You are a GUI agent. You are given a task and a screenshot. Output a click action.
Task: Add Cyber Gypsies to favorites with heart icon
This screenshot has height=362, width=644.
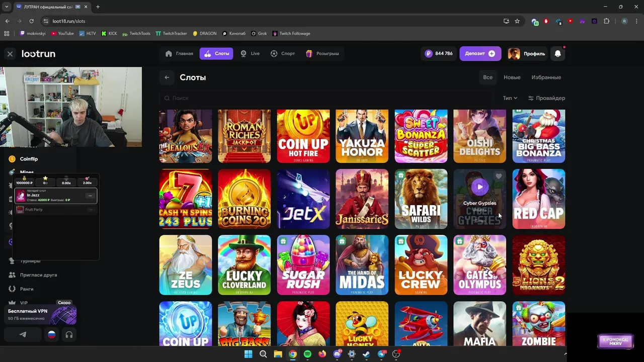click(499, 176)
